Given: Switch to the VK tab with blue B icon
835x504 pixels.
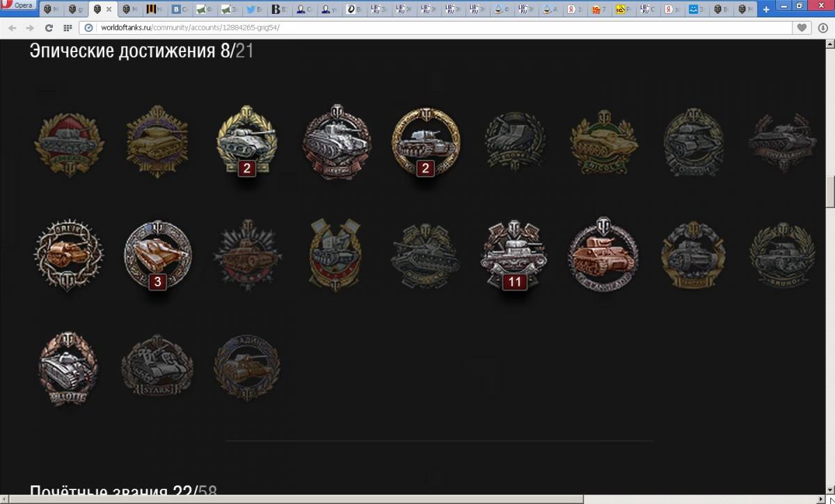Looking at the screenshot, I should [x=180, y=10].
